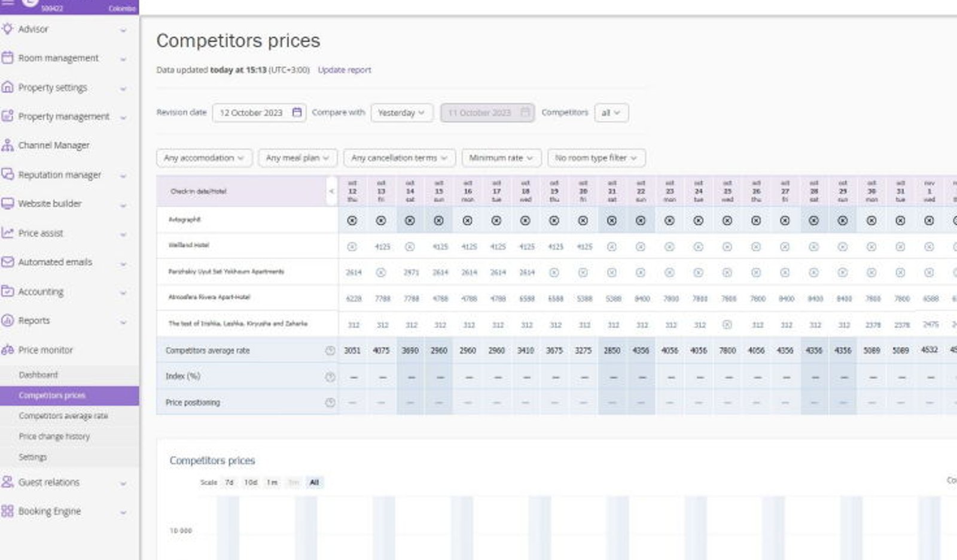This screenshot has width=957, height=560.
Task: Open the Any accomodation dropdown
Action: (204, 158)
